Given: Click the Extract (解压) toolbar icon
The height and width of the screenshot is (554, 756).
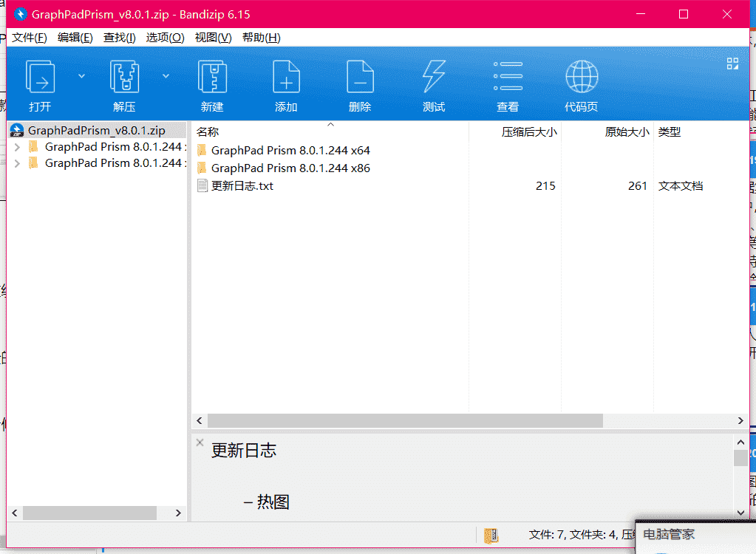Looking at the screenshot, I should click(x=124, y=77).
